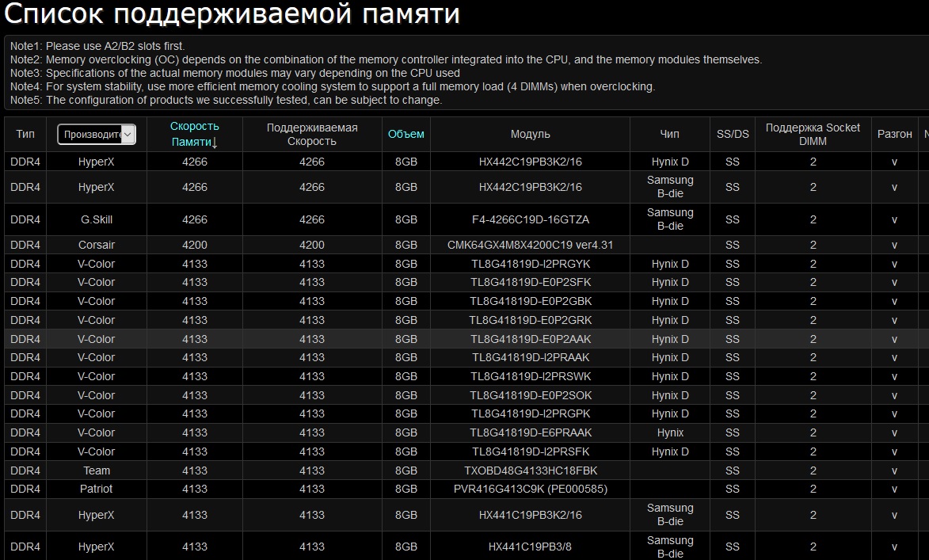Select module TXOBD48G4133HC18FBK
929x560 pixels.
click(531, 470)
